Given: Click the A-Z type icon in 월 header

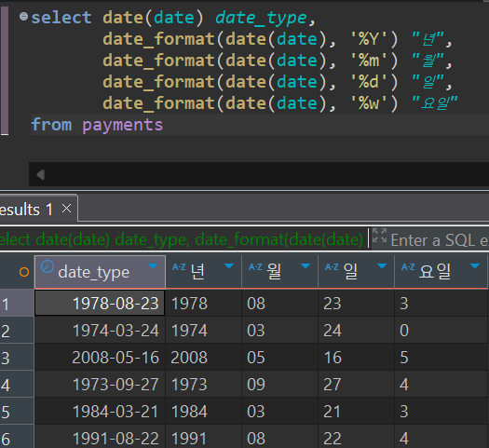Looking at the screenshot, I should pos(255,267).
